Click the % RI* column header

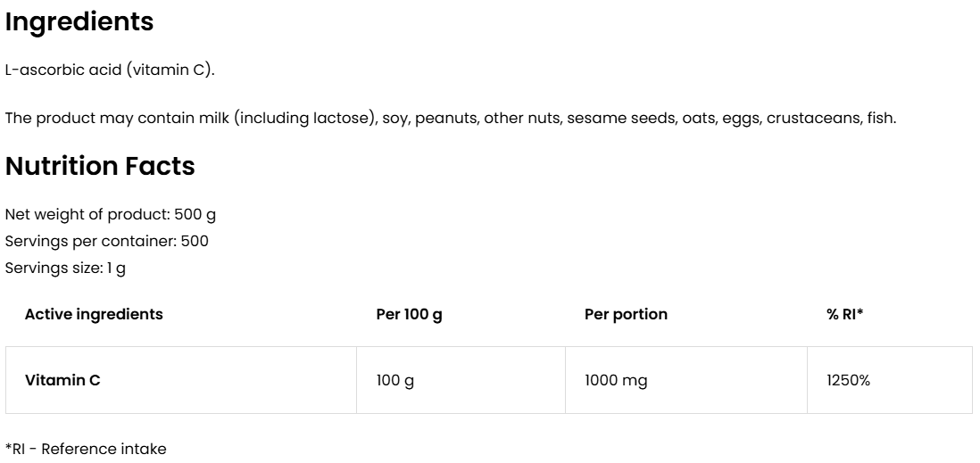844,314
